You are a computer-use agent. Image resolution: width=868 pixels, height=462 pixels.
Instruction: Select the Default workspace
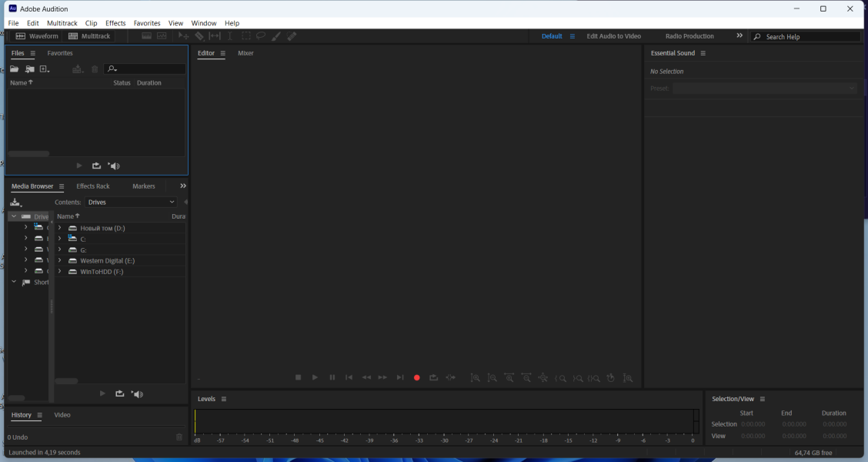click(x=552, y=36)
